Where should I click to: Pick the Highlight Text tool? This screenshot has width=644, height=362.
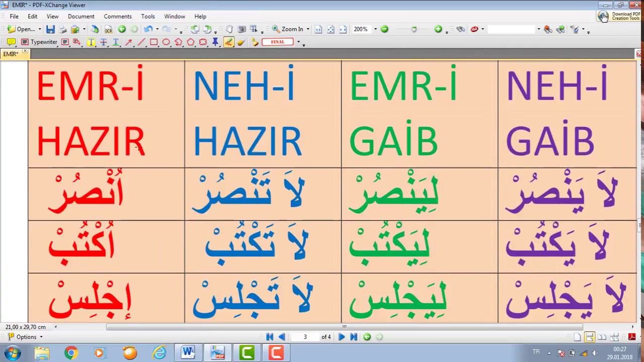coord(91,42)
